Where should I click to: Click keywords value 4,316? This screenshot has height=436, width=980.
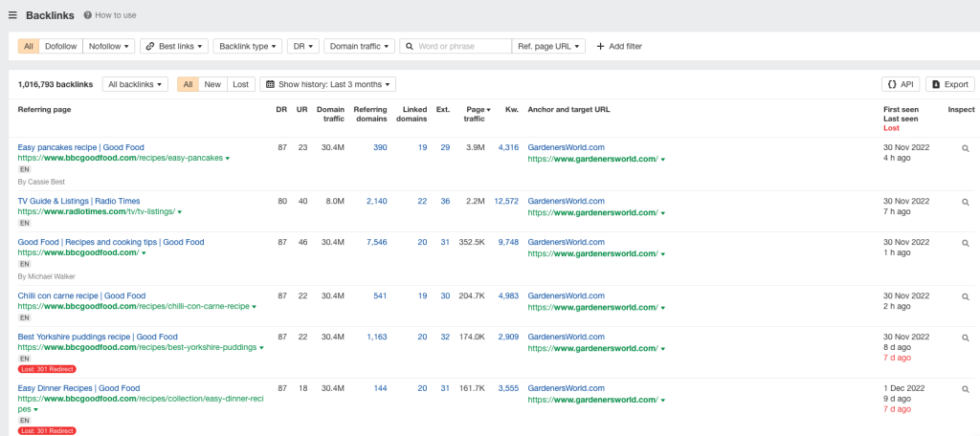point(508,147)
